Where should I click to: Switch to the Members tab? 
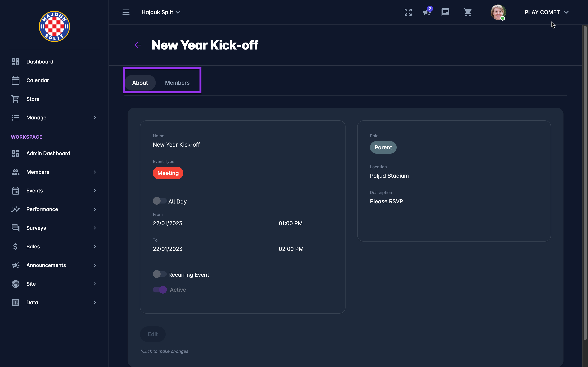pos(177,83)
